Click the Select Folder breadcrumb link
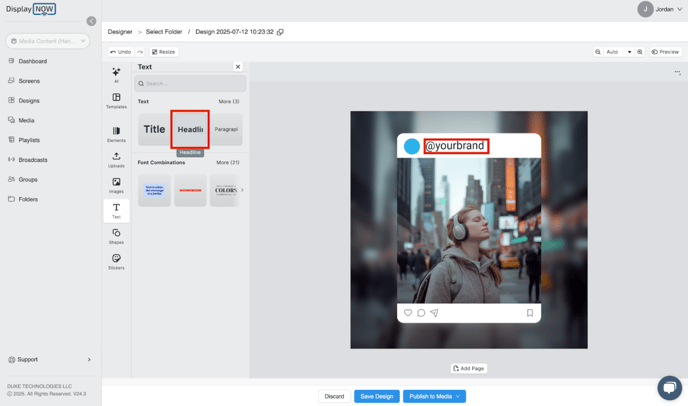 (164, 32)
